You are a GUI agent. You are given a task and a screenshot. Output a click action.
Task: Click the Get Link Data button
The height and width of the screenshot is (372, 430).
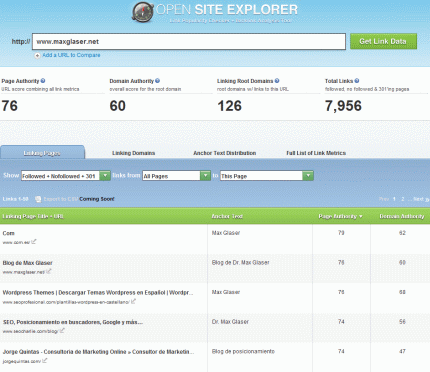point(383,41)
